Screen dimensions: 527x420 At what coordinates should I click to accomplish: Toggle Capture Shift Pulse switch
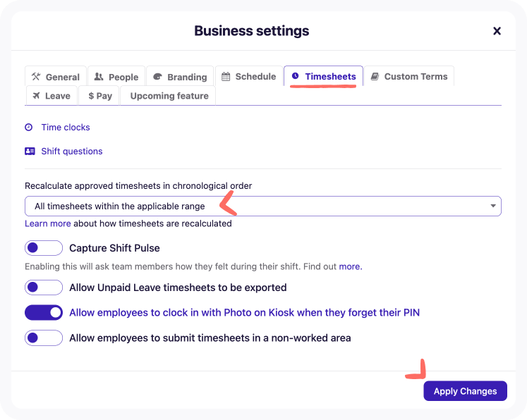pos(44,248)
